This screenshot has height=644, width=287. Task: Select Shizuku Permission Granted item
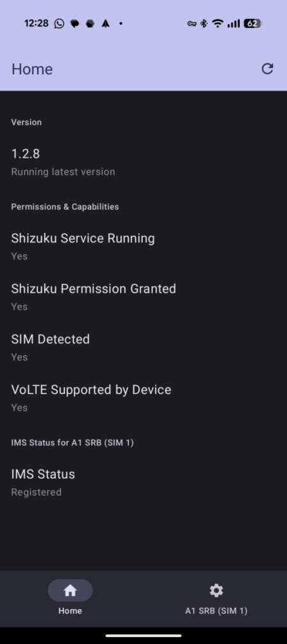pyautogui.click(x=143, y=297)
